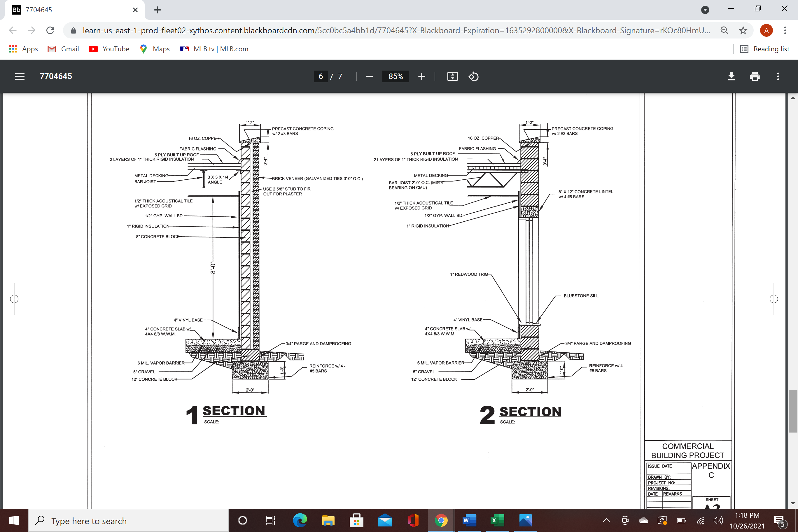This screenshot has height=532, width=798.
Task: Go back to previous page
Action: tap(13, 31)
